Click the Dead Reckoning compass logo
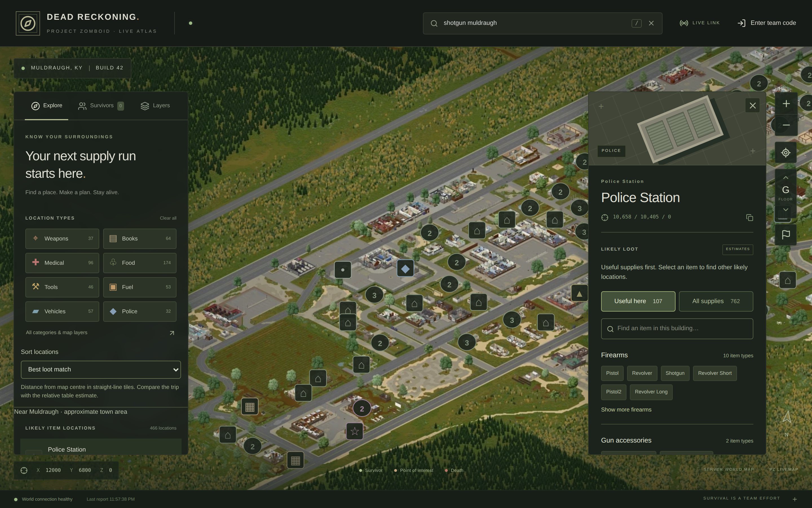 click(x=28, y=23)
